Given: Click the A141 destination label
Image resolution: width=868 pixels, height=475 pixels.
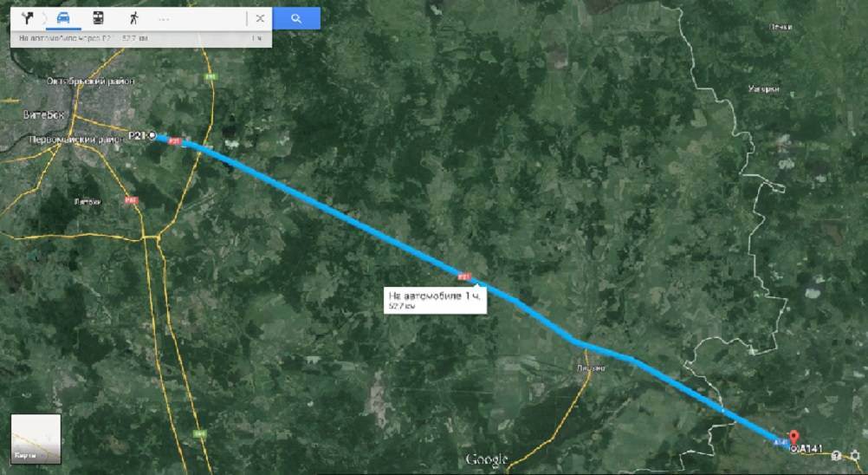Looking at the screenshot, I should (811, 449).
